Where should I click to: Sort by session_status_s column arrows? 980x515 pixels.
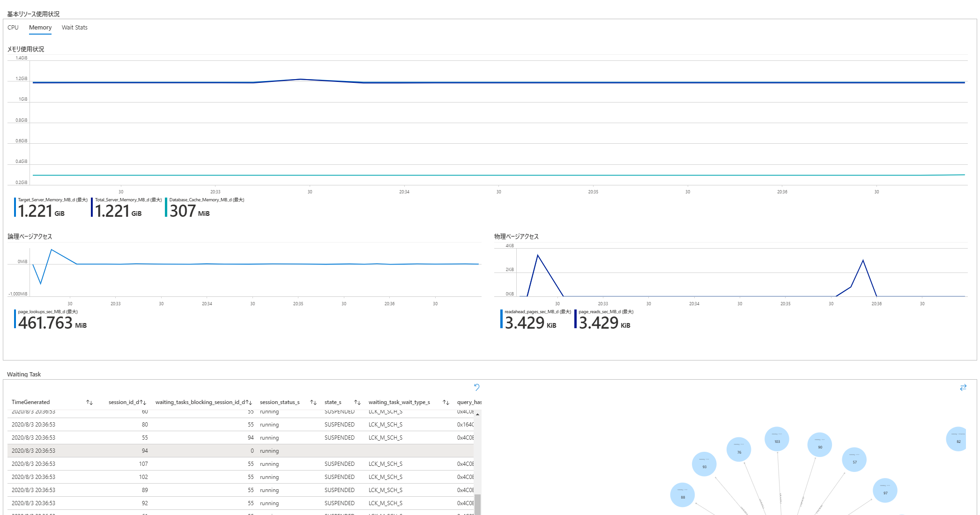click(313, 402)
